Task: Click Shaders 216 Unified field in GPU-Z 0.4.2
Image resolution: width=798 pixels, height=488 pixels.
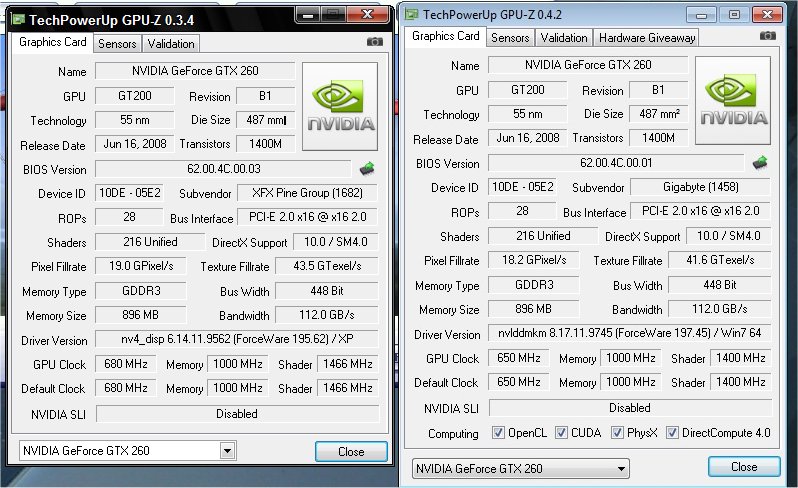Action: pos(543,236)
